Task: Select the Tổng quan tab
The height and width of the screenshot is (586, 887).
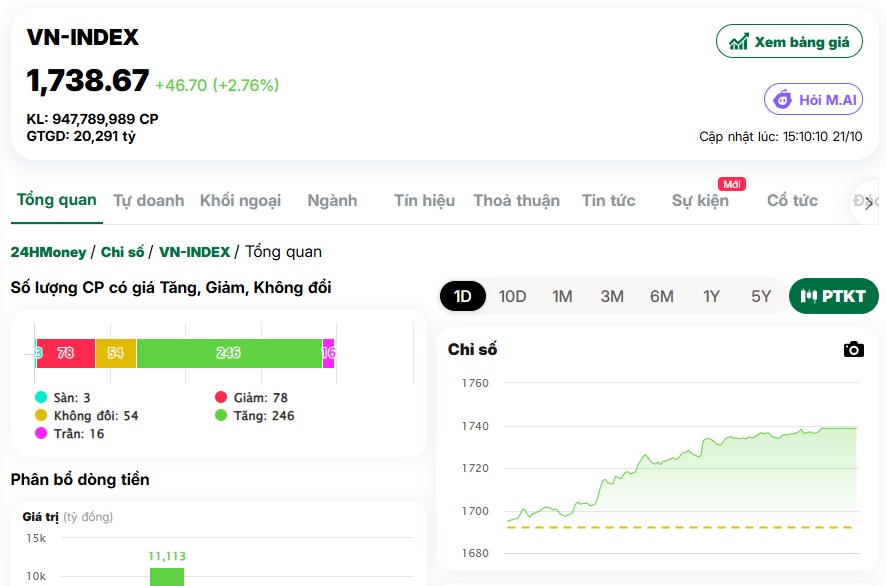Action: point(57,200)
